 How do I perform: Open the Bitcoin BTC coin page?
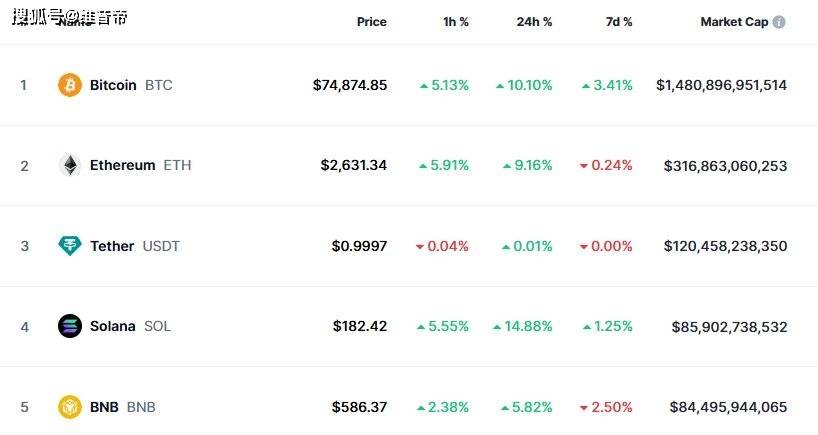click(x=131, y=85)
